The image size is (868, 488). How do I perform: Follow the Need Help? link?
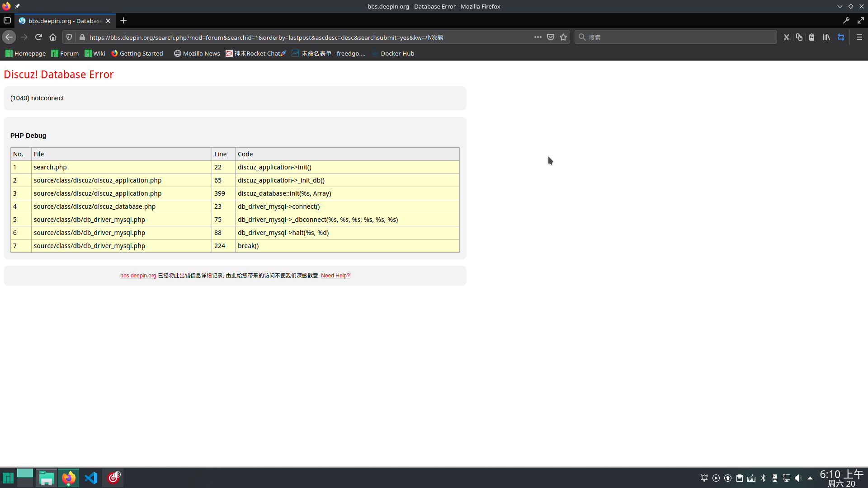tap(335, 276)
